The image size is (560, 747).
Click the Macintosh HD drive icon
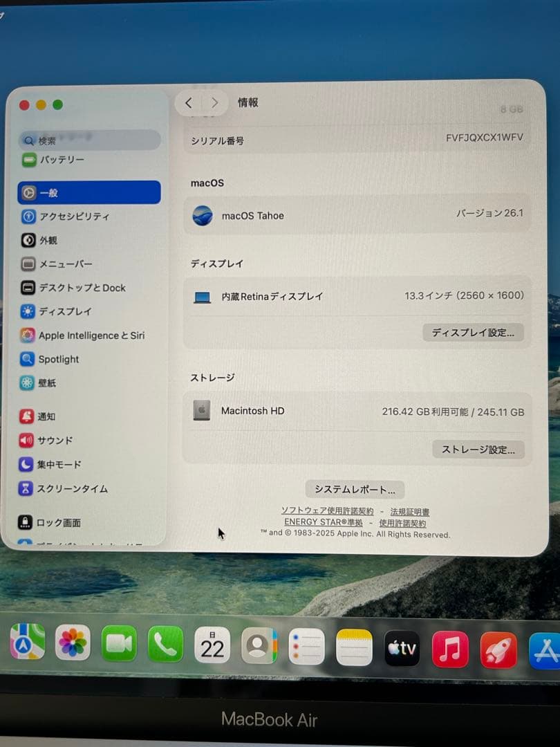click(202, 410)
